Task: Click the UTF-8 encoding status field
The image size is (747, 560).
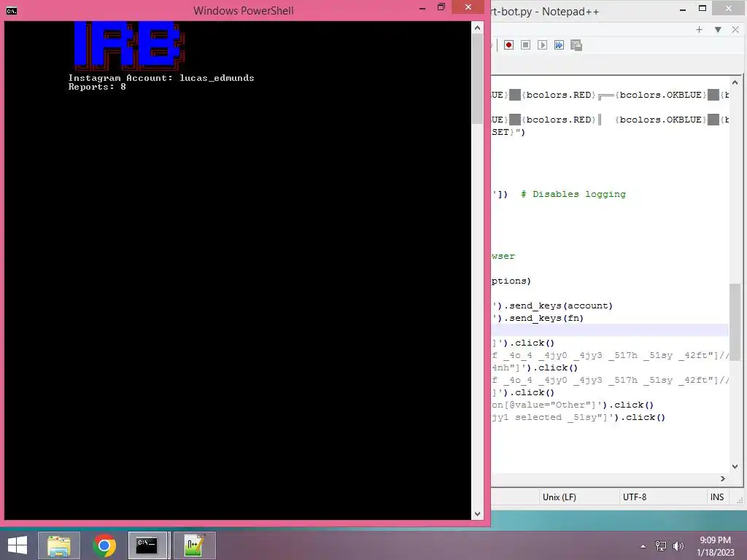Action: pos(635,497)
